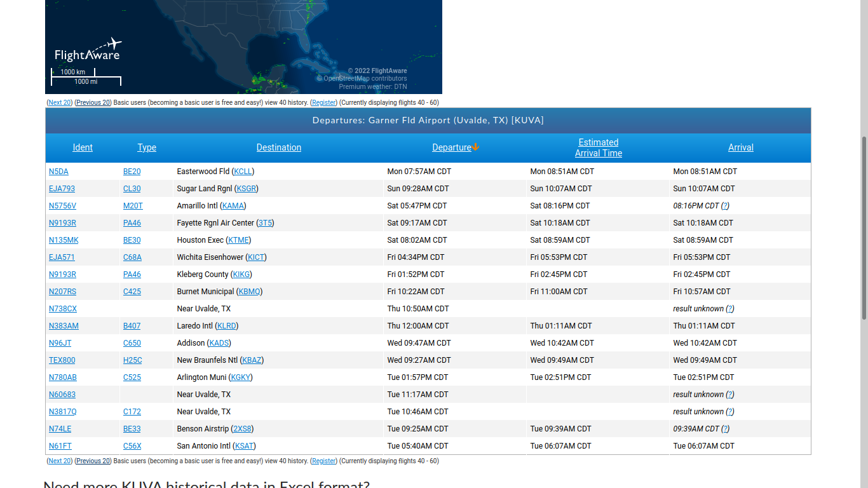Open the KAMA airport link
The image size is (868, 488).
[233, 206]
